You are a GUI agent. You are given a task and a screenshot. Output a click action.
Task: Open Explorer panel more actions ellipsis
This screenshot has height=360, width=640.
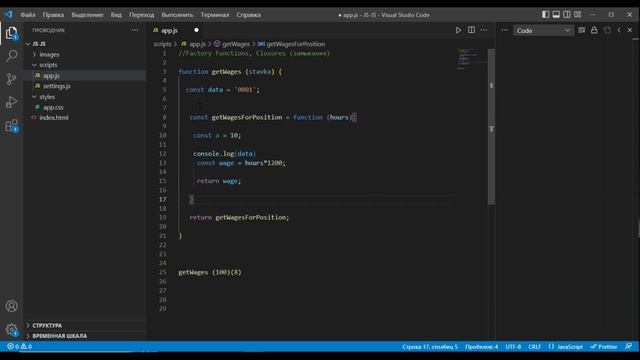click(x=135, y=30)
